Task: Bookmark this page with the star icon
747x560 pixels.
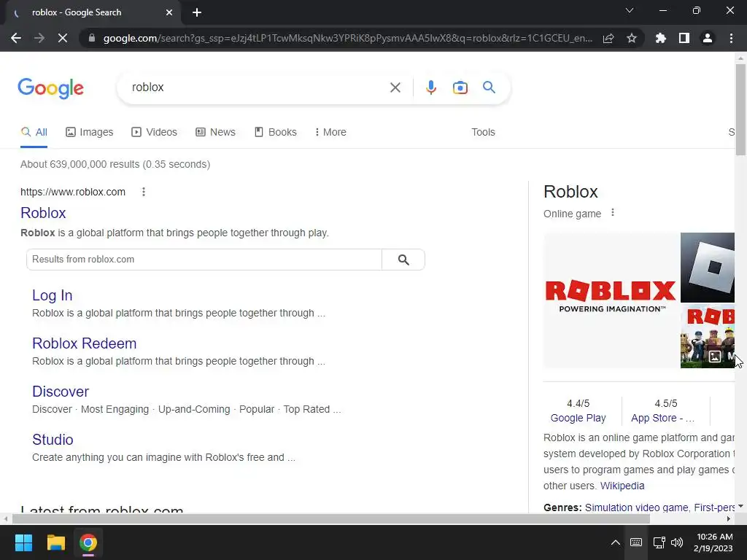Action: click(x=632, y=38)
